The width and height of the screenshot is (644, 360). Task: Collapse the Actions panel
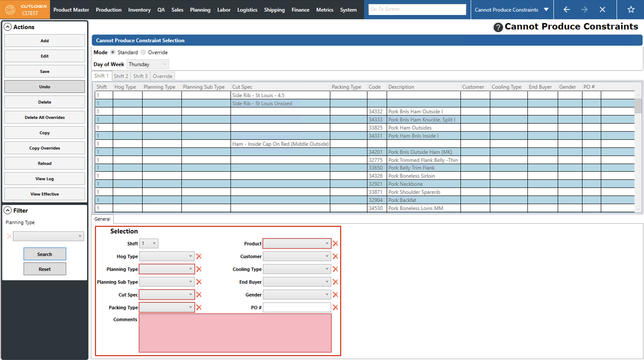[x=8, y=27]
